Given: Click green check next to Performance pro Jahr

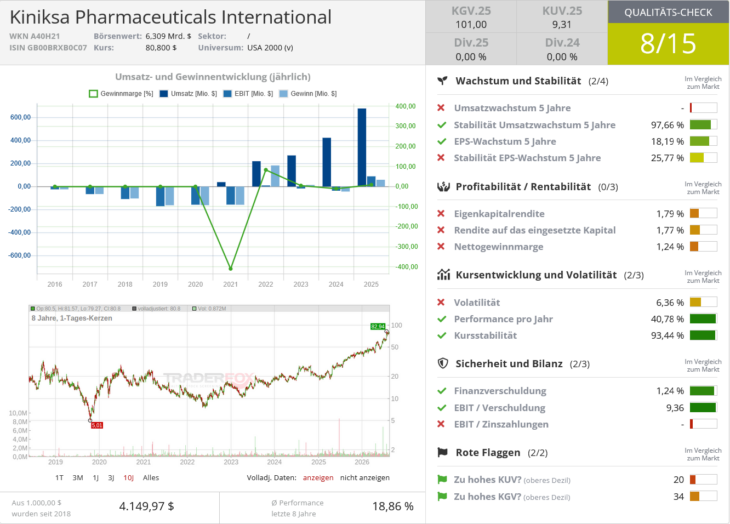Looking at the screenshot, I should point(442,319).
